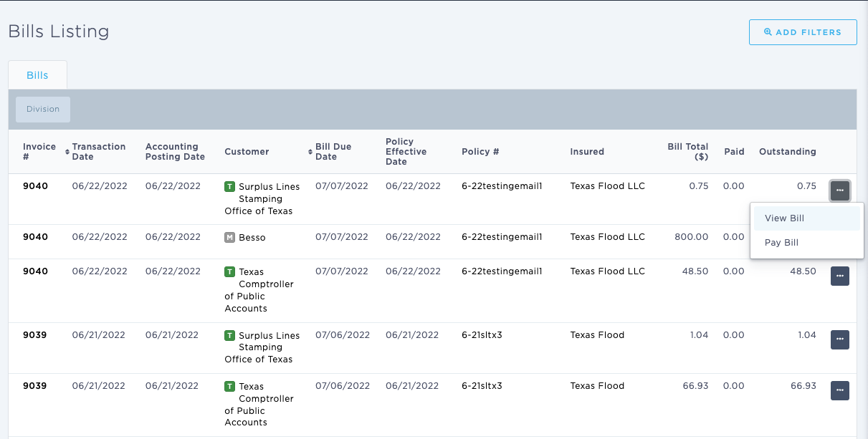Viewport: 868px width, 439px height.
Task: Open the Add Filters panel
Action: click(x=803, y=32)
